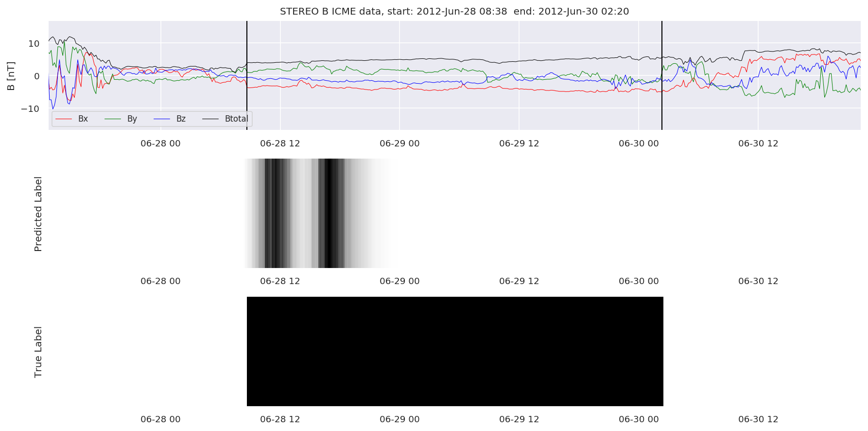This screenshot has height=431, width=868.
Task: Click "06-30 12" tick under the Predicted Label panel
Action: point(758,281)
